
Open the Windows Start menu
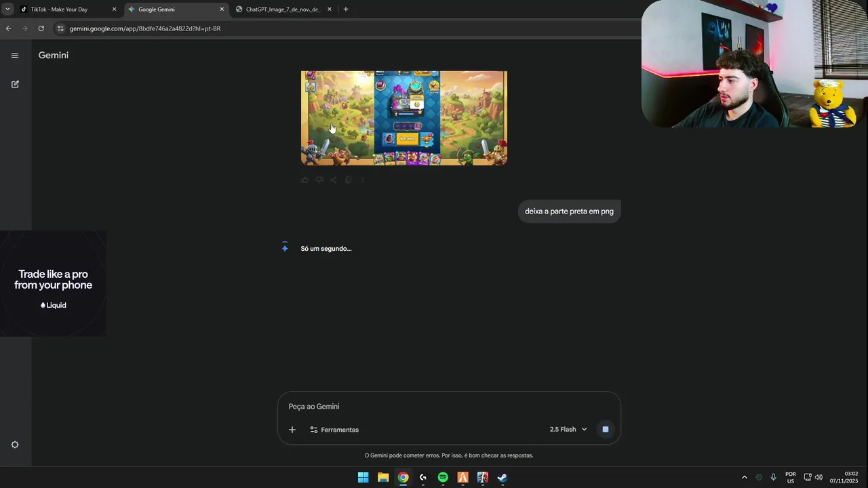coord(363,477)
